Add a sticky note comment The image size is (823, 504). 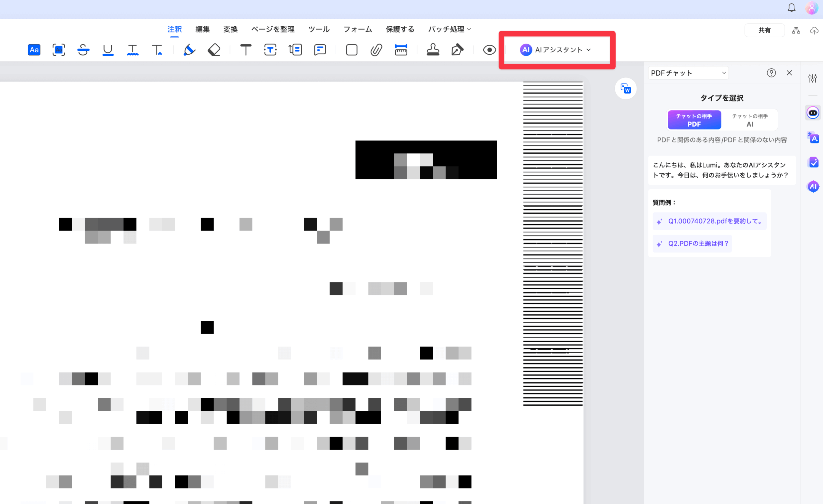(320, 50)
